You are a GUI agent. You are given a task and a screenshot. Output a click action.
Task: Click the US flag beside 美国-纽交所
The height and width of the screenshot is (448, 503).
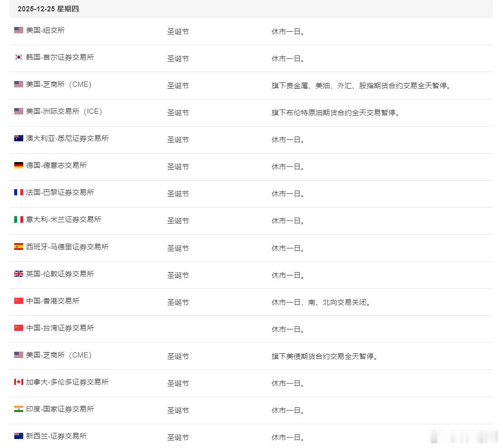coord(18,30)
